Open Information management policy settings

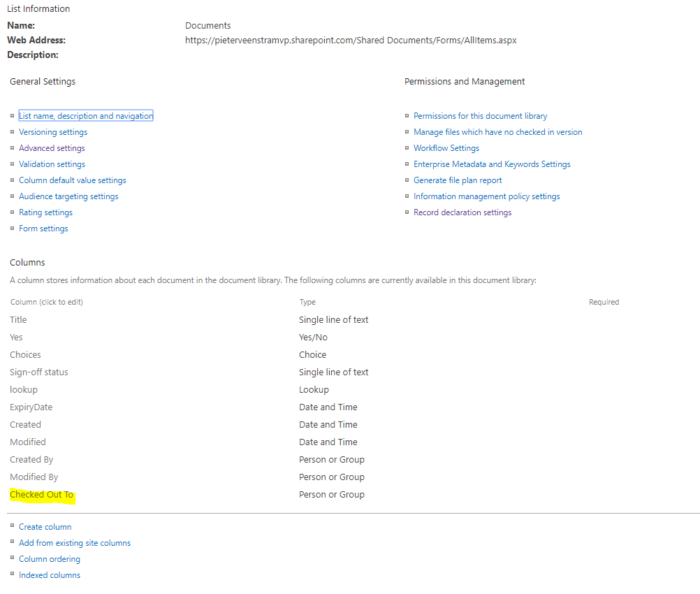point(487,196)
